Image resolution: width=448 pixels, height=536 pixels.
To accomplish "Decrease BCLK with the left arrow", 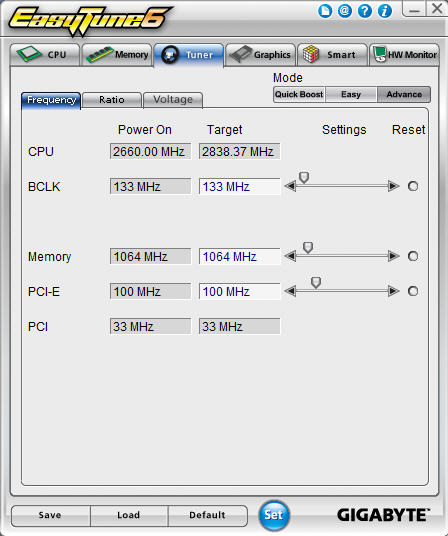I will point(290,186).
